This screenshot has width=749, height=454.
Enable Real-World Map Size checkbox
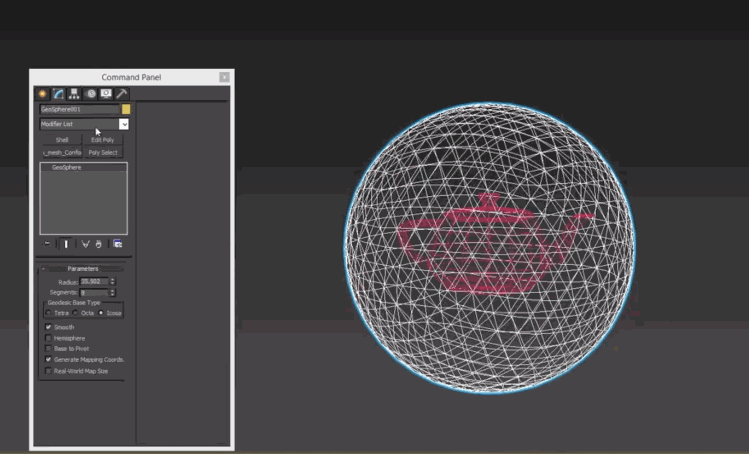click(48, 371)
